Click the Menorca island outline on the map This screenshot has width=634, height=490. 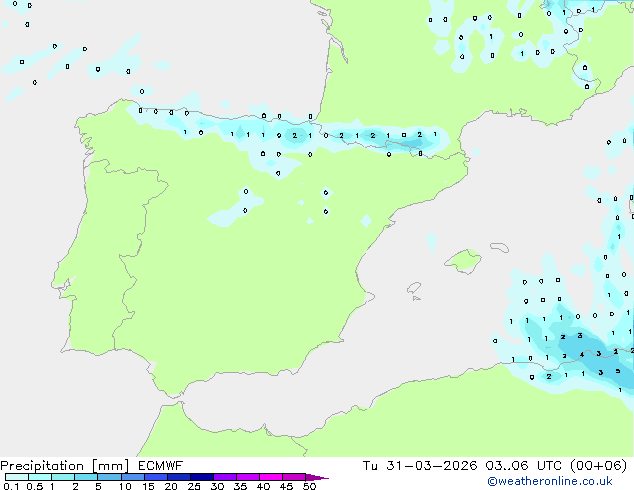(500, 247)
